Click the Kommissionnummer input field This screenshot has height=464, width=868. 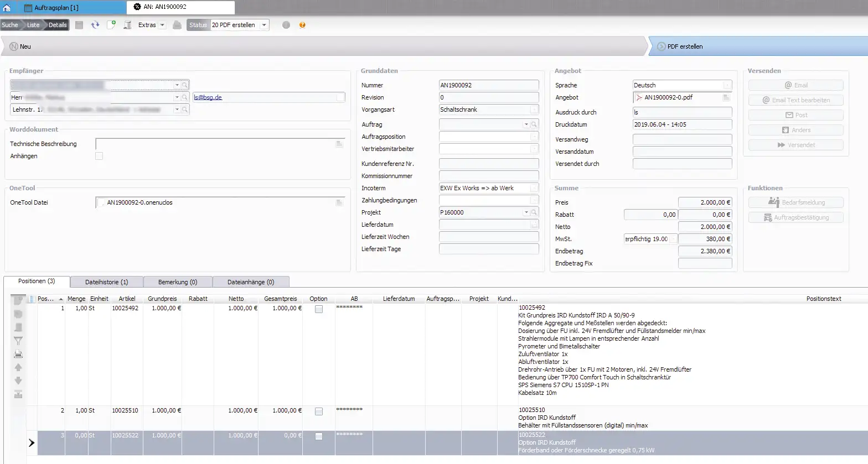click(489, 176)
